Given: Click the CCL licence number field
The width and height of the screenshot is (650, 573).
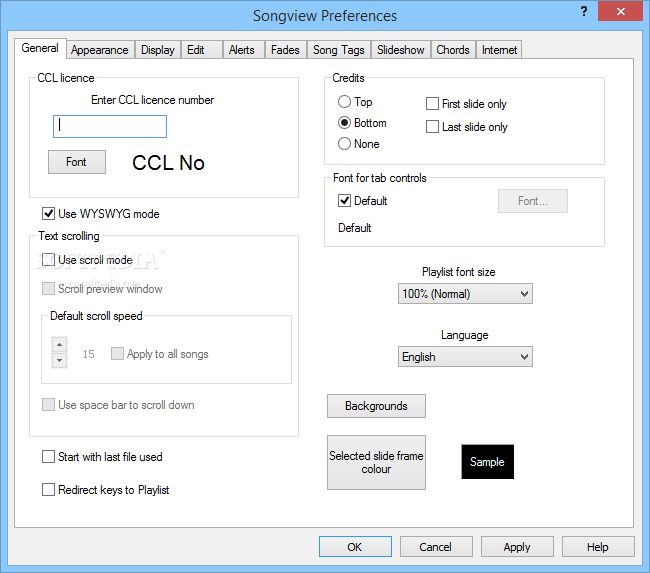Looking at the screenshot, I should coord(110,126).
